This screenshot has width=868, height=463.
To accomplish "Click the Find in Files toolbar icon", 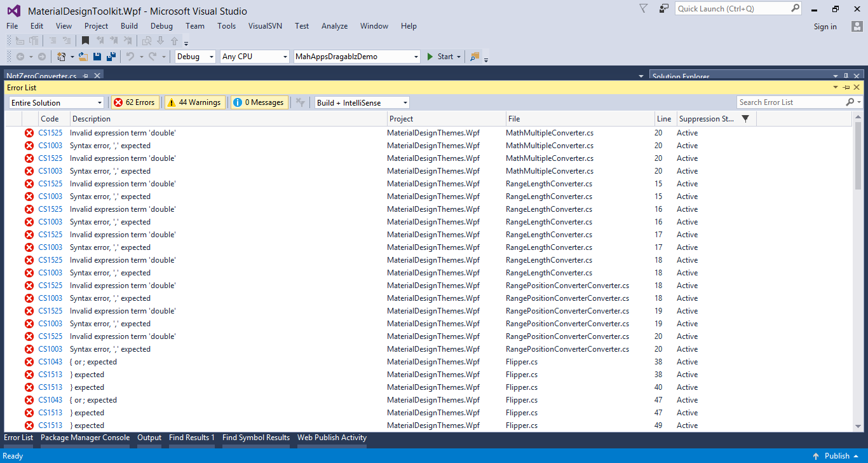I will (x=474, y=57).
